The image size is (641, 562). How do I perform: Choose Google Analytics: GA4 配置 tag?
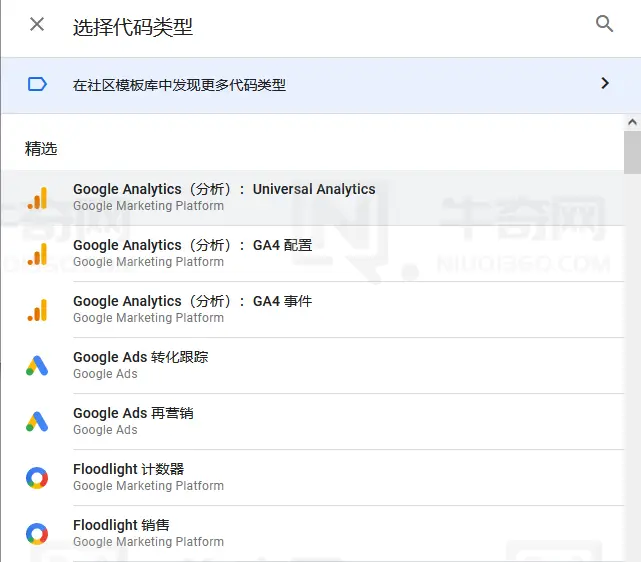point(313,253)
